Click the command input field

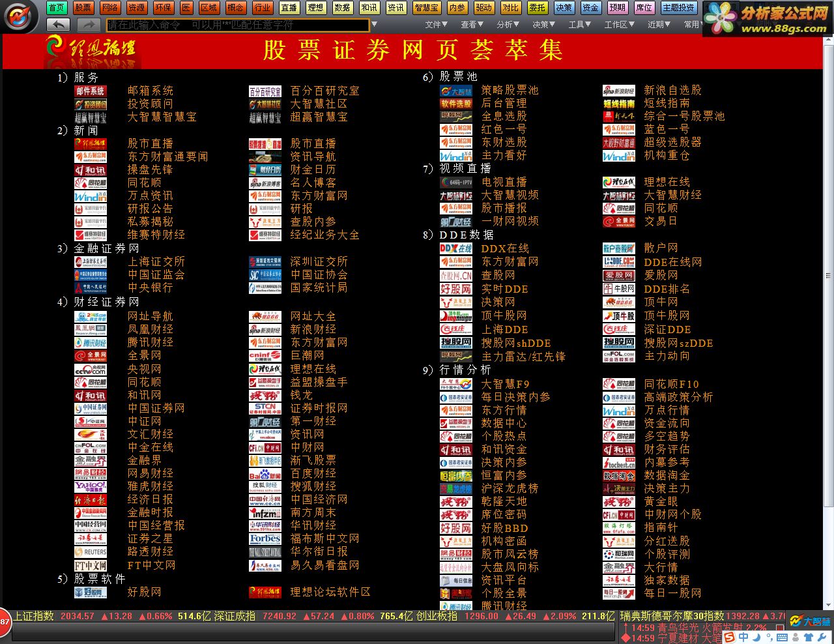(237, 25)
